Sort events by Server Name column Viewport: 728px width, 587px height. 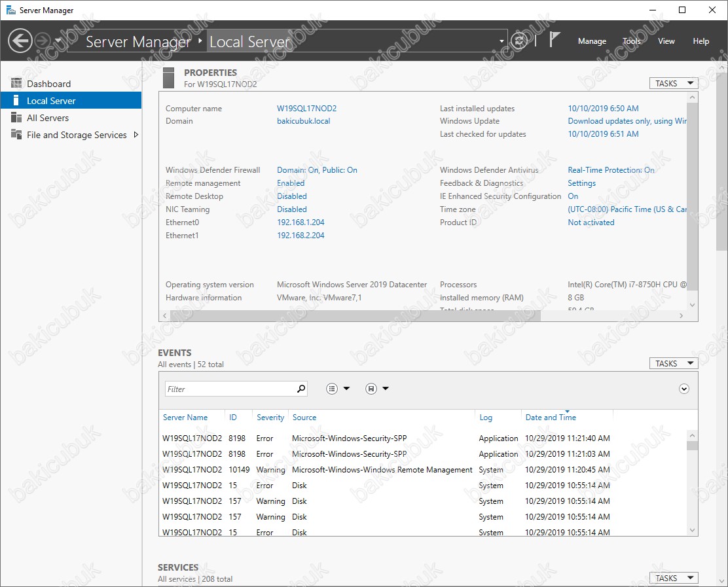point(185,418)
